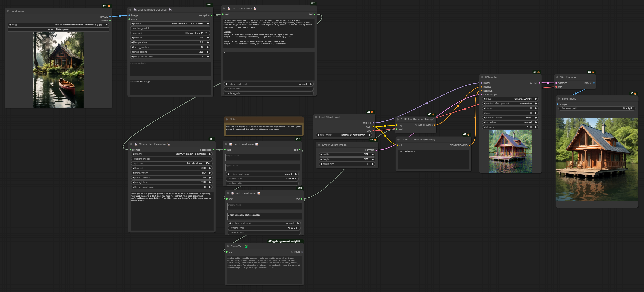Screen dimensions: 644x292
Task: Collapse the KSampler node via its title dot
Action: pyautogui.click(x=482, y=77)
